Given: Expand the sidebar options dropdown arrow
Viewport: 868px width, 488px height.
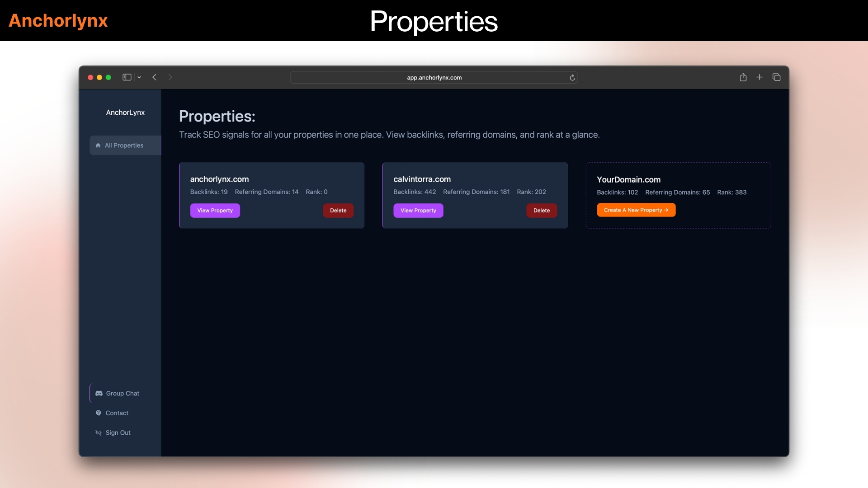Looking at the screenshot, I should click(x=139, y=77).
